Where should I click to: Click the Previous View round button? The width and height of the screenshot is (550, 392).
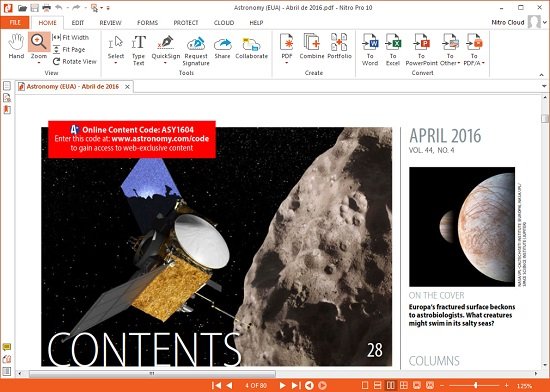(309, 385)
